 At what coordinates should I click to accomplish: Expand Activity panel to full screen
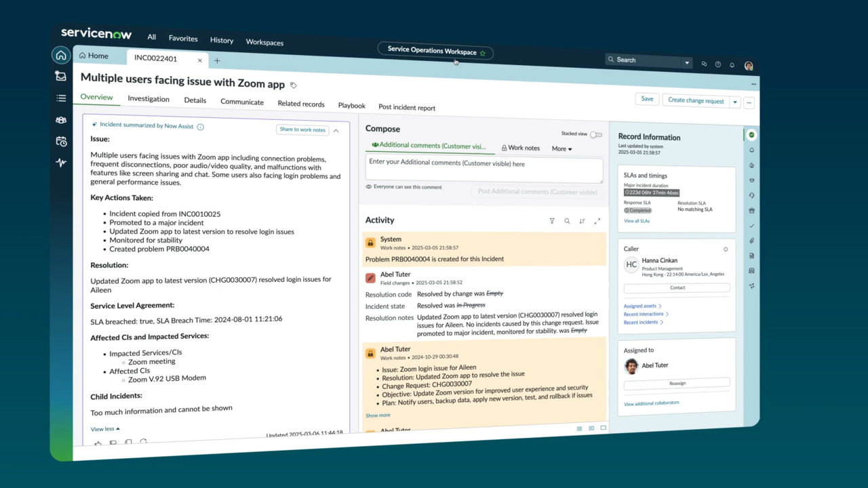click(597, 221)
